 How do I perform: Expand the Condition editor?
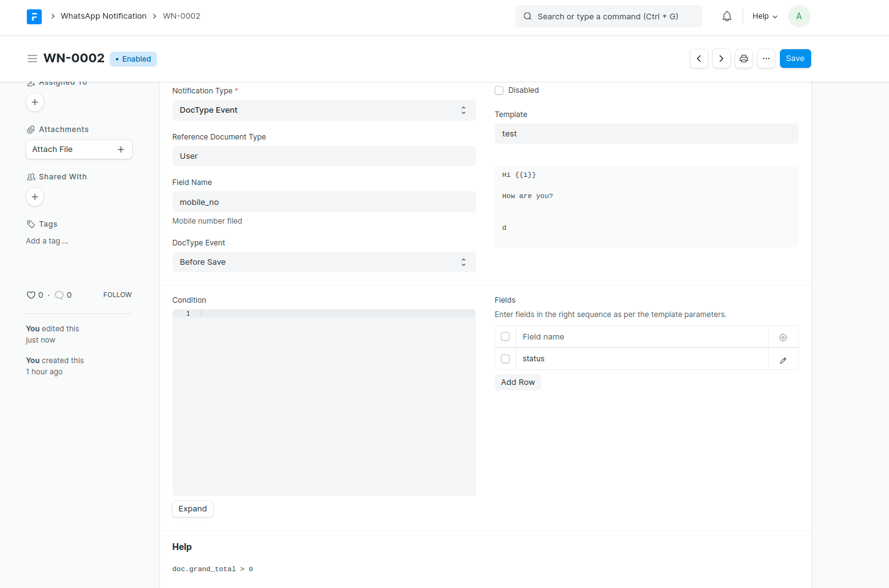tap(193, 509)
